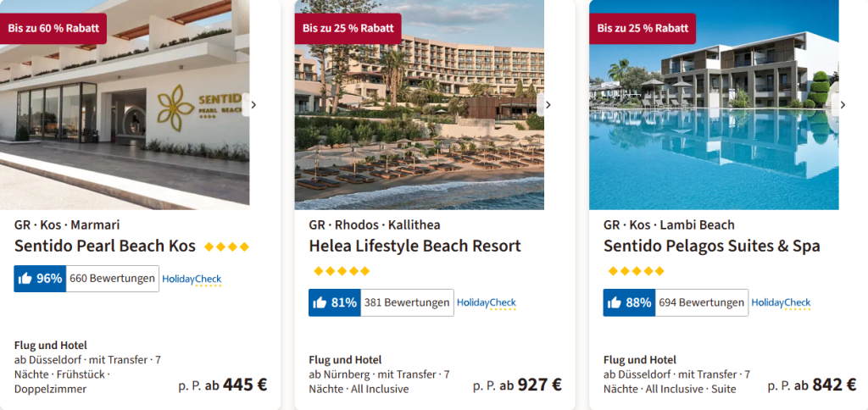
Task: Click thumbs-up 88% rating badge
Action: (629, 302)
